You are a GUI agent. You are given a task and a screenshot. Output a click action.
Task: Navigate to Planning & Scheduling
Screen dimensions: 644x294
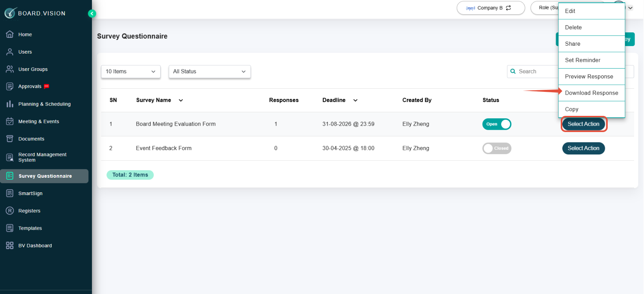45,104
